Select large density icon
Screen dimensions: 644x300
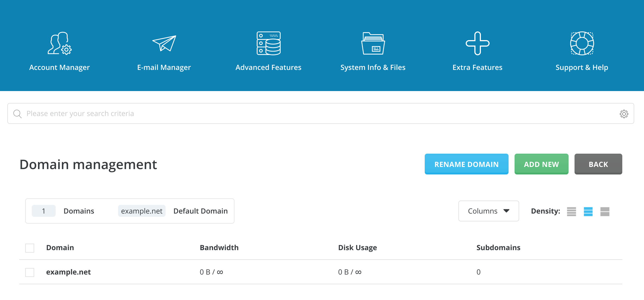[x=605, y=211]
